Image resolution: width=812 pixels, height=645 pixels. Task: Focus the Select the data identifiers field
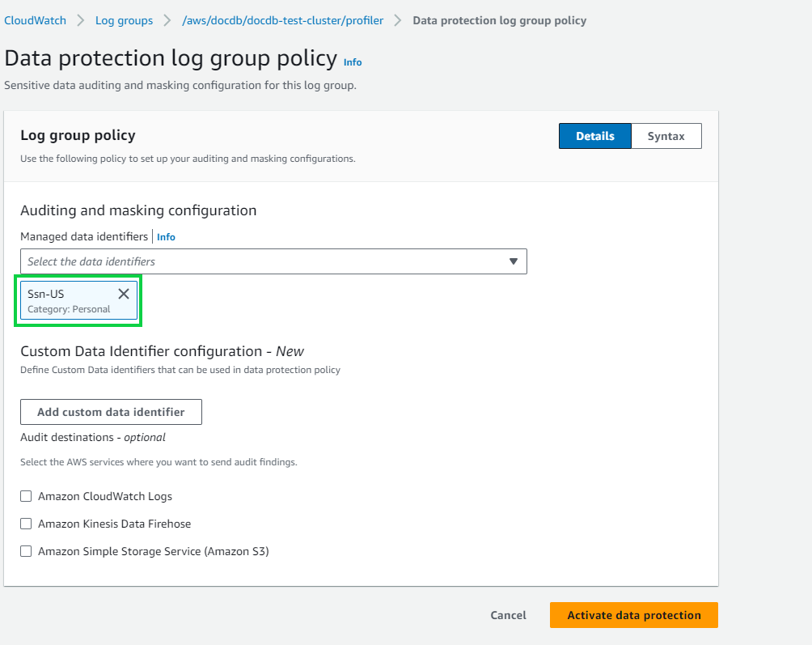(259, 261)
